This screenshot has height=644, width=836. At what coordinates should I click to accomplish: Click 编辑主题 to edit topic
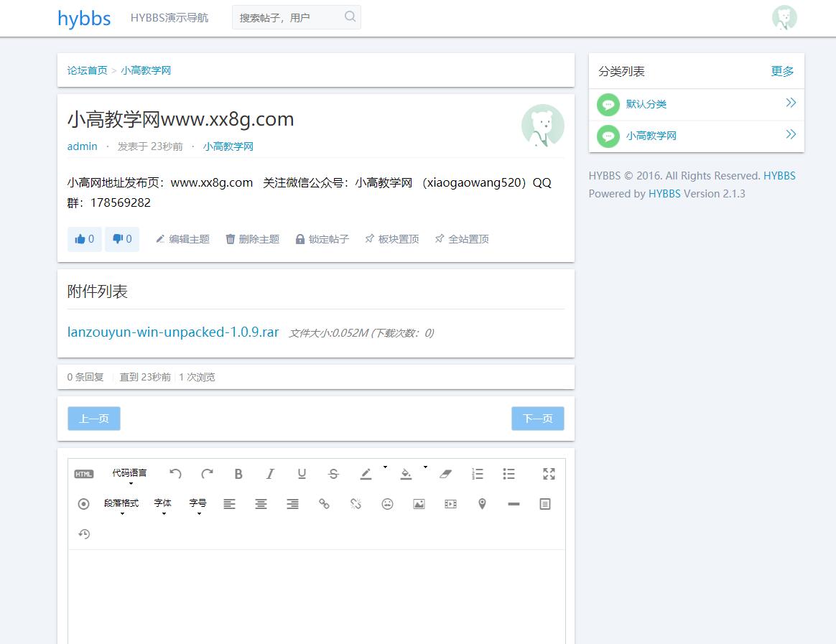point(182,239)
